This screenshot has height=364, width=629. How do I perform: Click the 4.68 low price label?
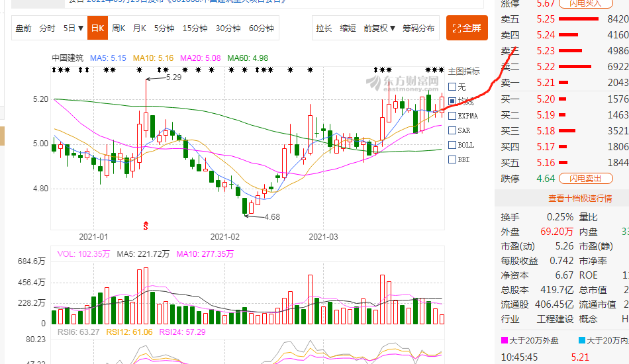coord(272,217)
